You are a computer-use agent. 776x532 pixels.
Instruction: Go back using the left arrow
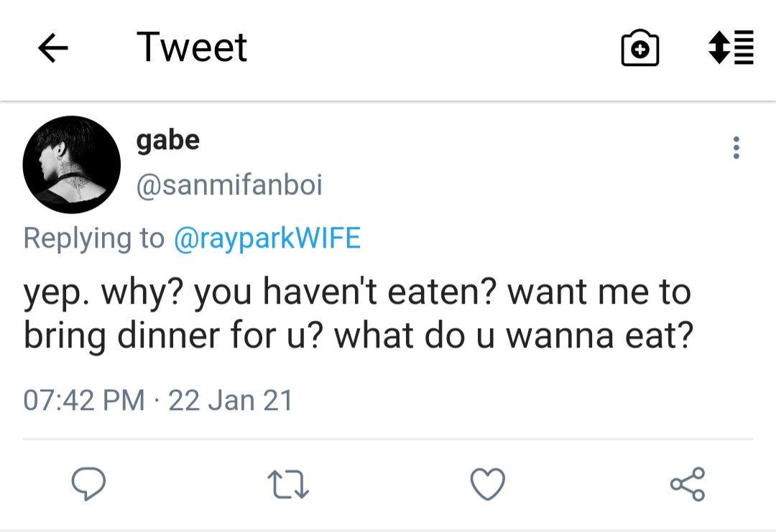[52, 49]
